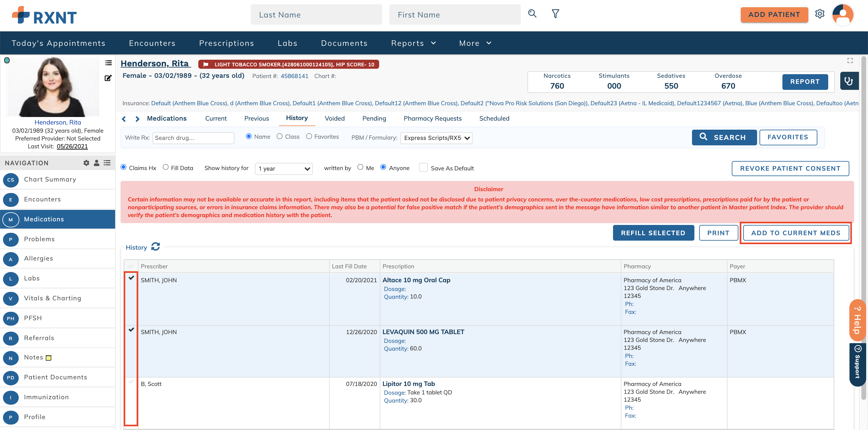This screenshot has width=868, height=430.
Task: Open the Pharmacy Requests tab
Action: pos(433,119)
